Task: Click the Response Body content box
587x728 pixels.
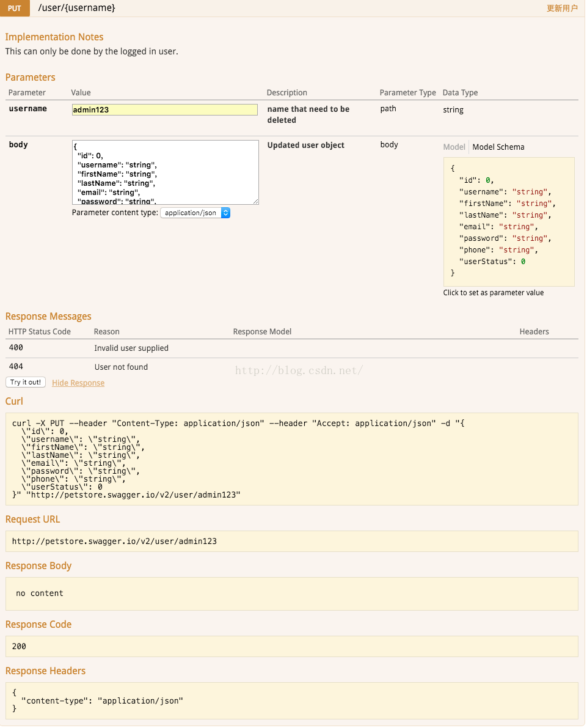Action: point(292,594)
